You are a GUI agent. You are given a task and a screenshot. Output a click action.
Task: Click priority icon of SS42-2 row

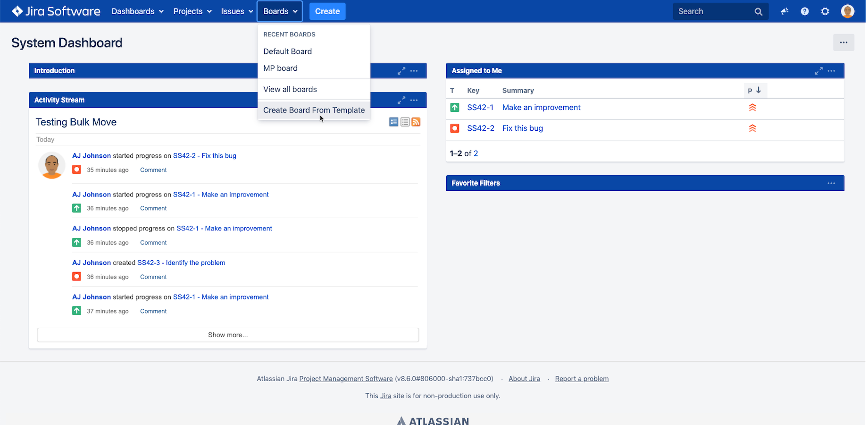[752, 128]
